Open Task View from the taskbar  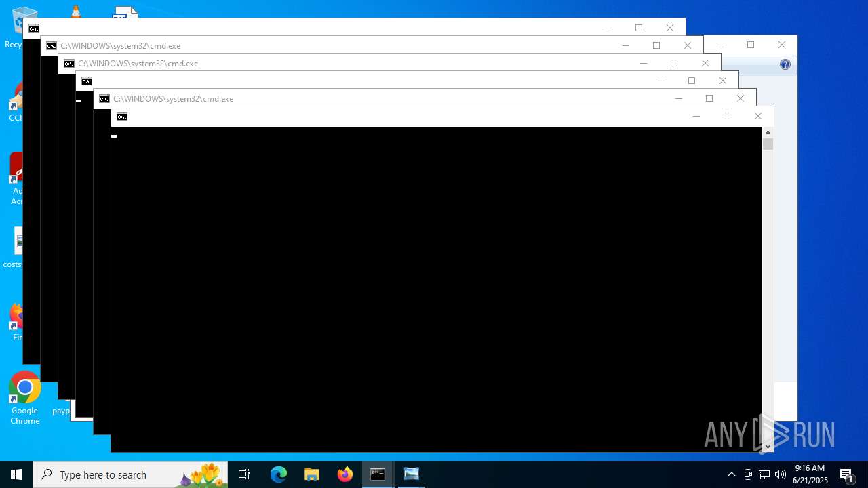point(244,474)
